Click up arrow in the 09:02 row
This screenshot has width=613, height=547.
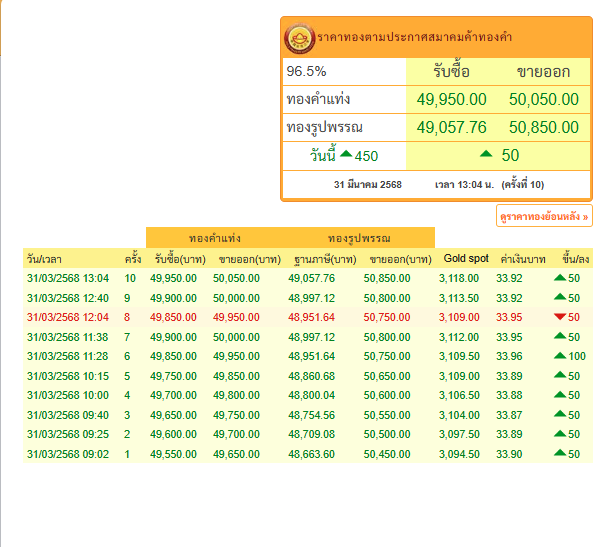(560, 453)
